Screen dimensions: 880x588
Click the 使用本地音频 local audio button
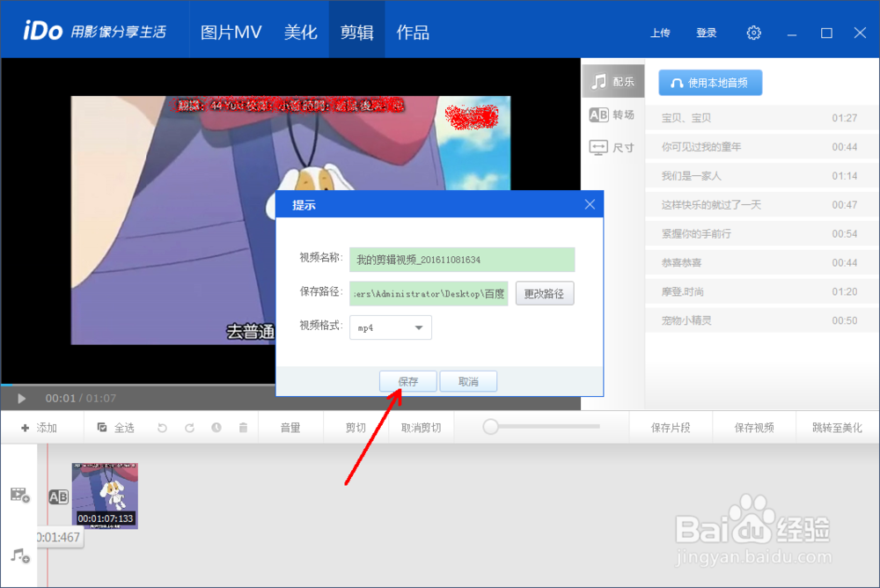point(710,82)
